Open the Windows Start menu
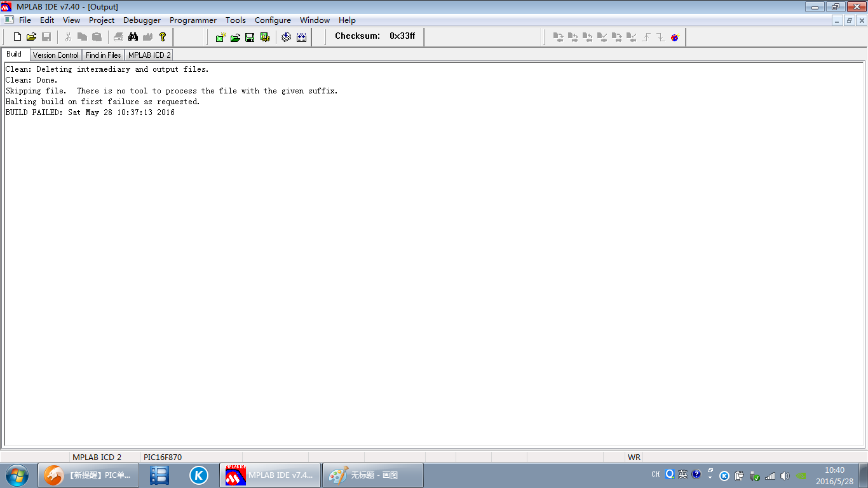 17,475
